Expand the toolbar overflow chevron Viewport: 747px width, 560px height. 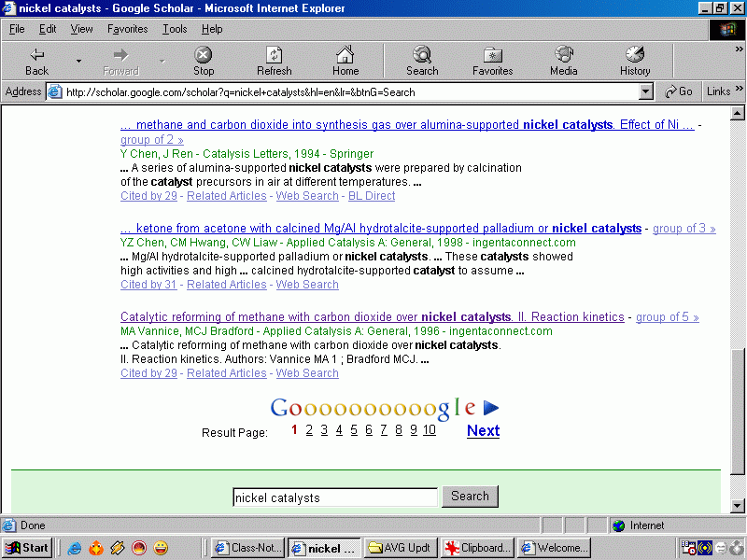(739, 49)
